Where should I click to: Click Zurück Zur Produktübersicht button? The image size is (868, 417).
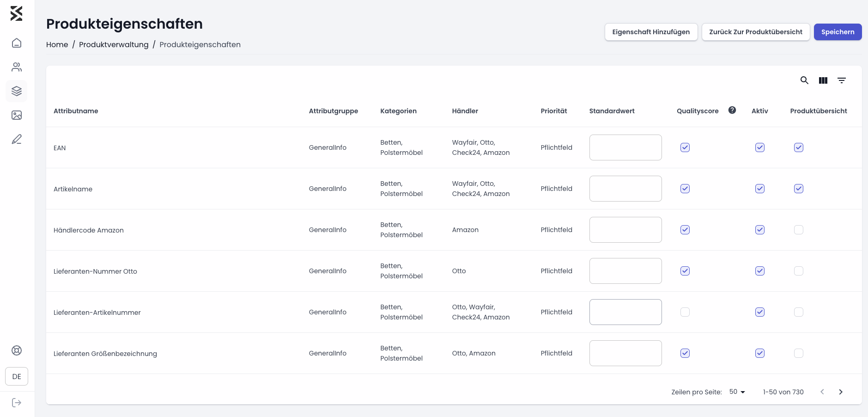(x=756, y=32)
